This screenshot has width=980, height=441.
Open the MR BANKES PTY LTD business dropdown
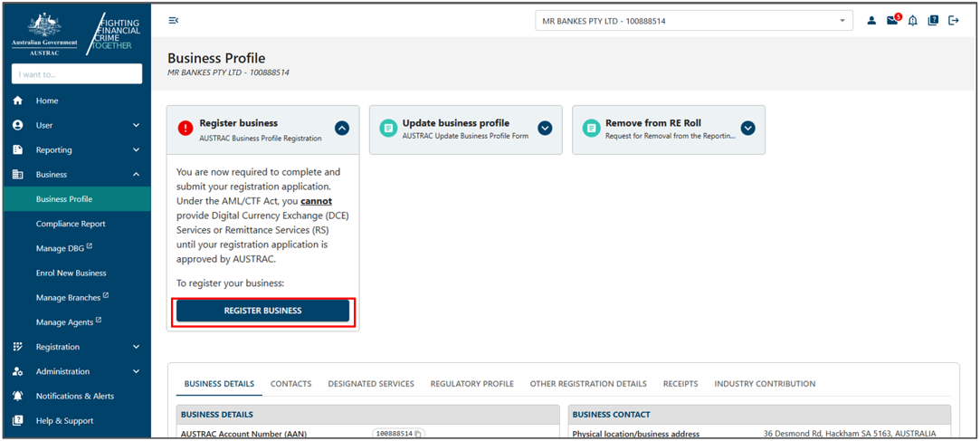[x=694, y=21]
